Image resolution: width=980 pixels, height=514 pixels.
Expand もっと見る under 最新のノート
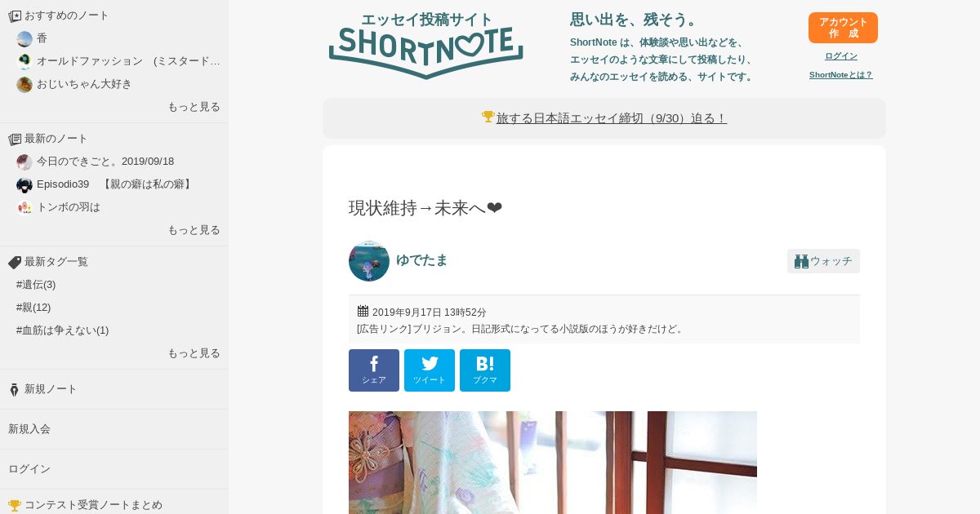click(194, 230)
